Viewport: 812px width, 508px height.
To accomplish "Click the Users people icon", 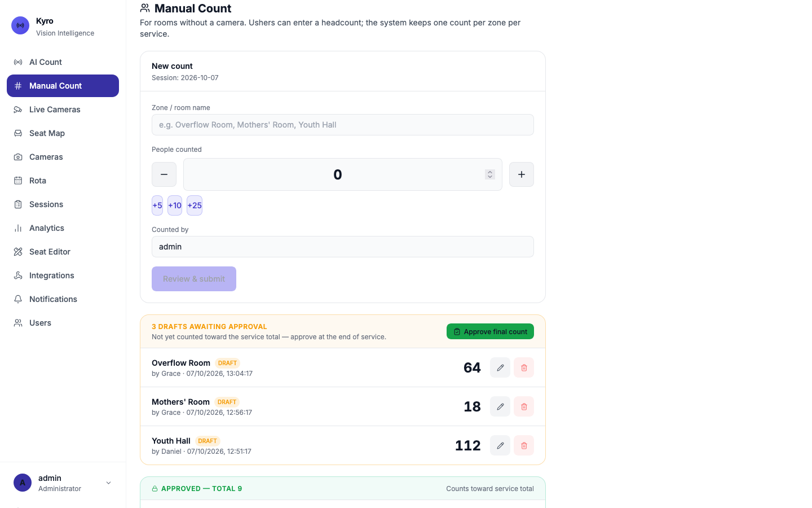I will [18, 323].
